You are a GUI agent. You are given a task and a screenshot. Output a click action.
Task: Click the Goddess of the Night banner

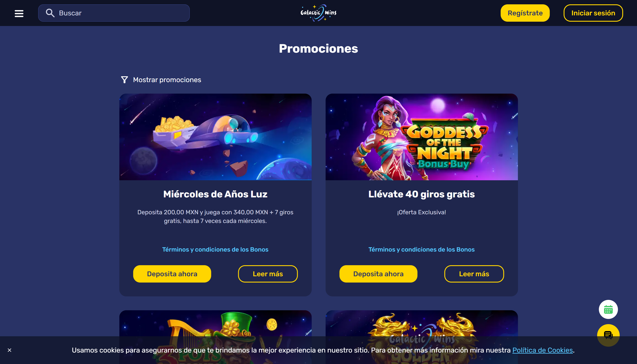point(421,137)
